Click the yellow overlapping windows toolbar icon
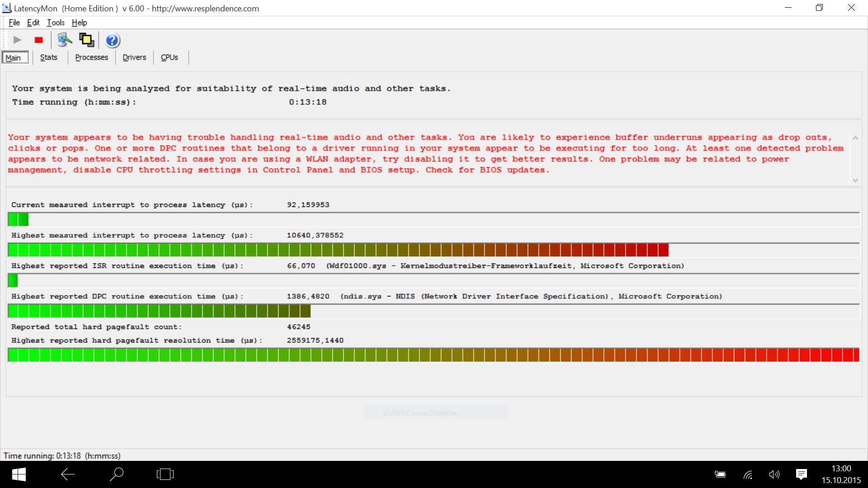 point(86,40)
